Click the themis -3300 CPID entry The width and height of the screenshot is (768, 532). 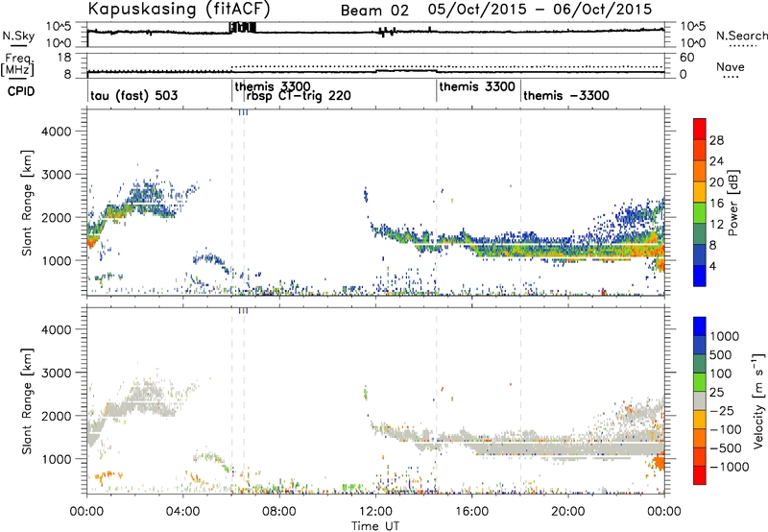click(x=566, y=95)
